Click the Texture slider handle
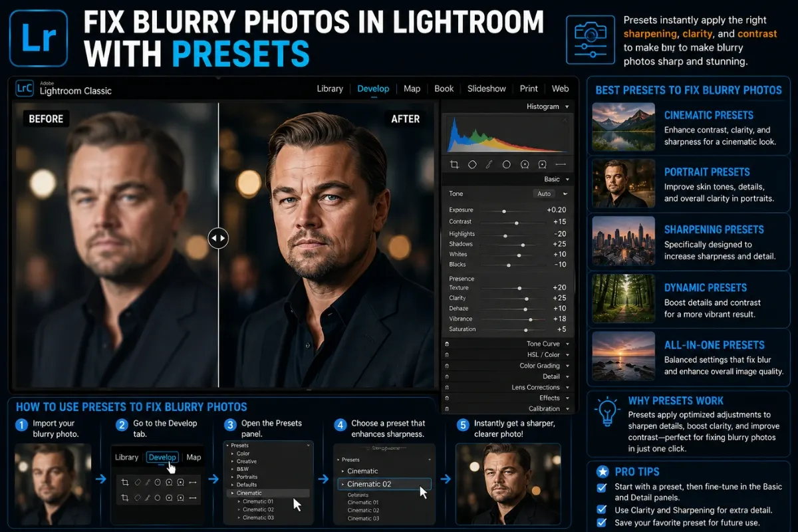 519,288
